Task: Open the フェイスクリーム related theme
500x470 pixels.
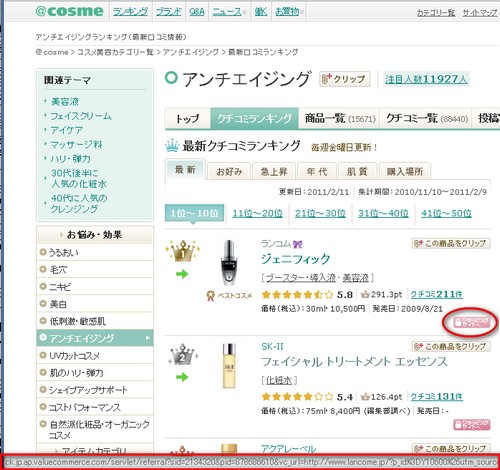Action: pos(81,116)
